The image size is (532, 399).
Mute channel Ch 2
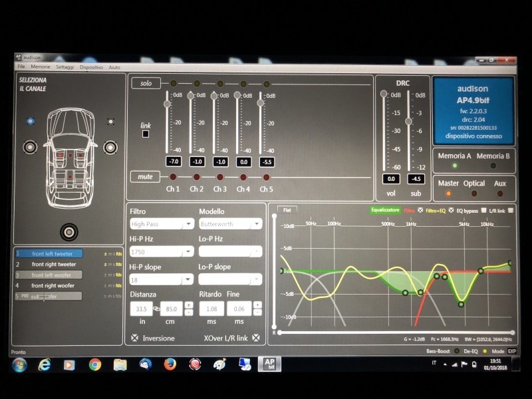point(196,177)
